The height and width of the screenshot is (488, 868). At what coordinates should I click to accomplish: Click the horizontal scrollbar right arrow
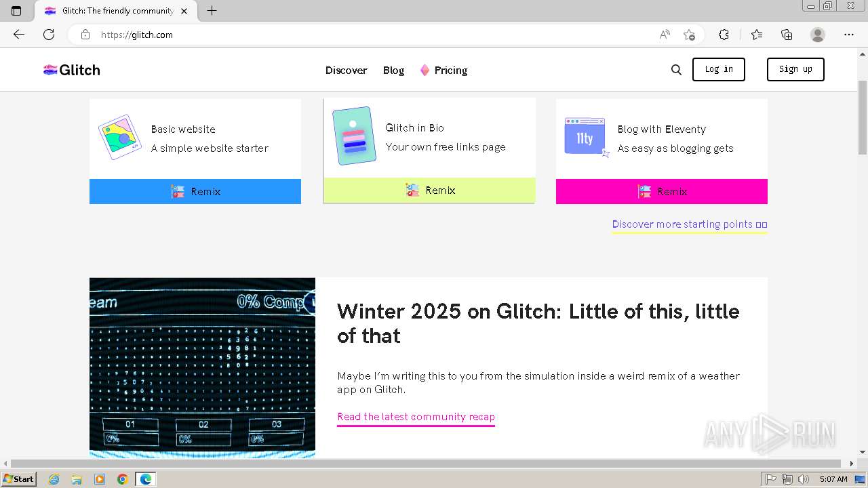[852, 464]
